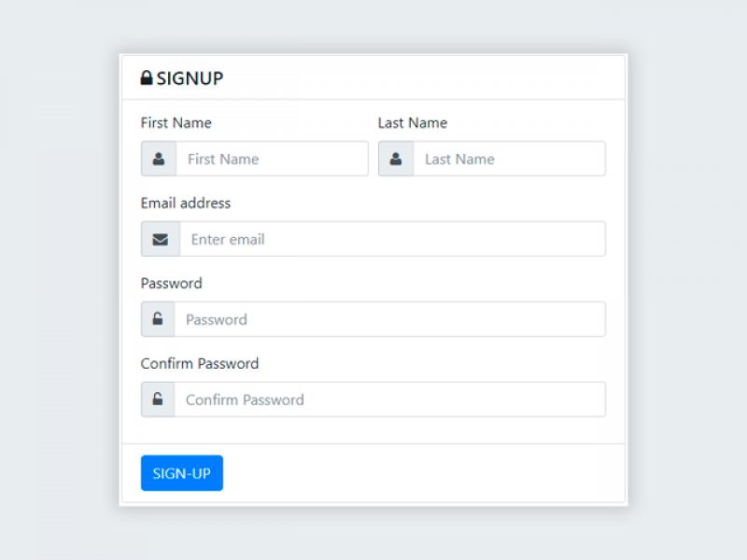Click the person icon in the Last Name field
Viewport: 747px width, 560px height.
395,159
